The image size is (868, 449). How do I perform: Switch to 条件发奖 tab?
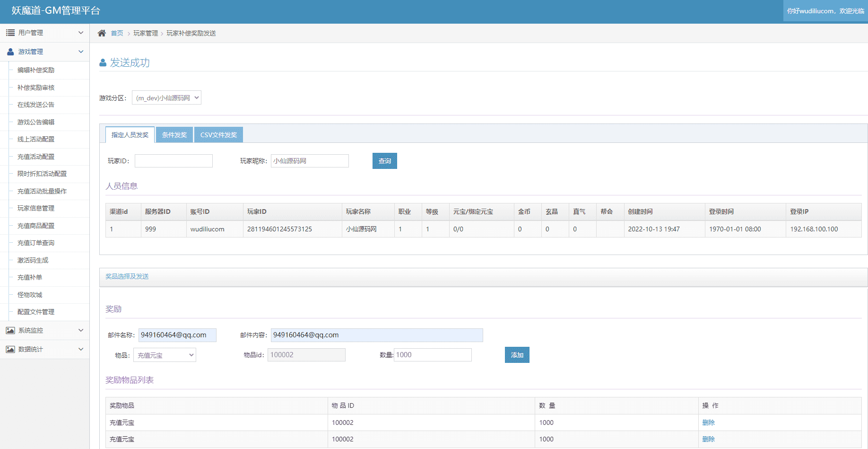coord(174,135)
